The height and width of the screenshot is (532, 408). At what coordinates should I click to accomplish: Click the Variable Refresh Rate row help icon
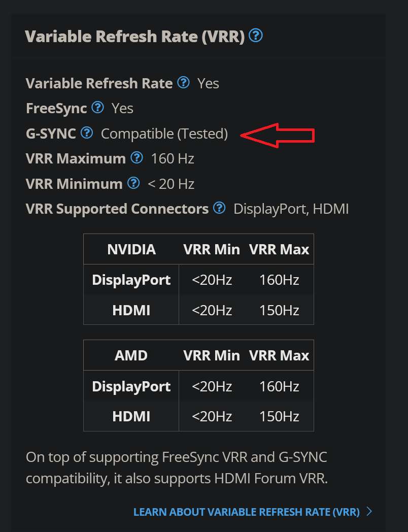click(x=183, y=82)
